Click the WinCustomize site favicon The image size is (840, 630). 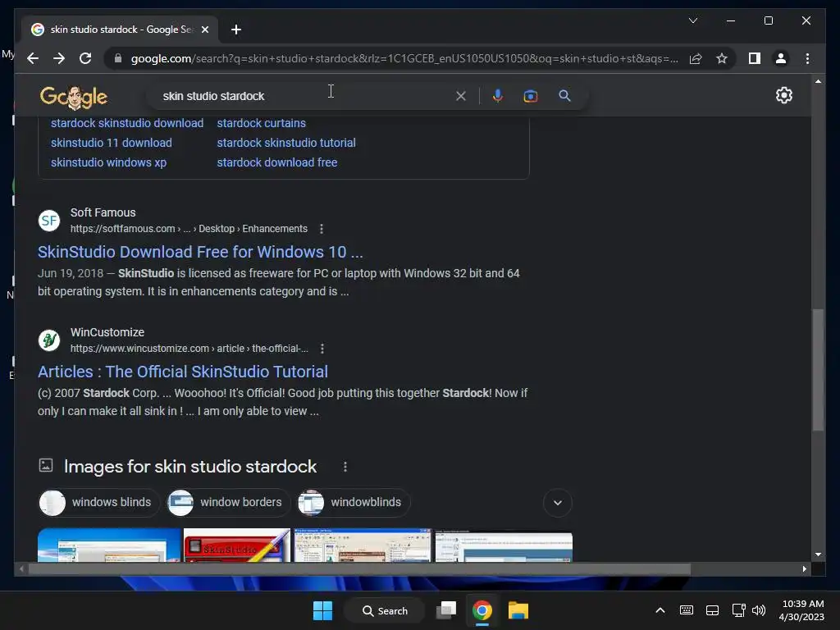(x=48, y=340)
